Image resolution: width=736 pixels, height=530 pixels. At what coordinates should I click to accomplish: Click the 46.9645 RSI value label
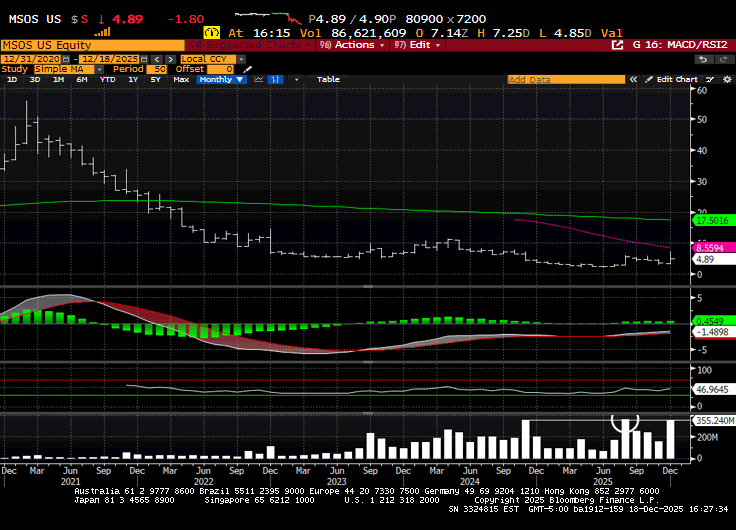(x=712, y=389)
